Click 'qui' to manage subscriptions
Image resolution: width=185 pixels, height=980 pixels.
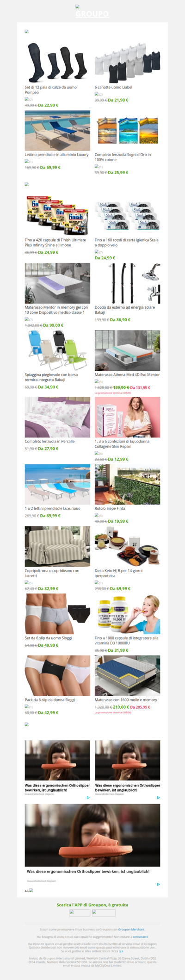(x=121, y=951)
